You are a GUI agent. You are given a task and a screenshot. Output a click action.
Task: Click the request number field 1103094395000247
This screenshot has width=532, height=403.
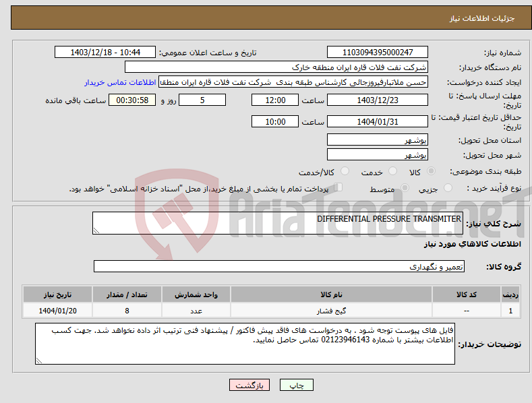[x=378, y=53]
